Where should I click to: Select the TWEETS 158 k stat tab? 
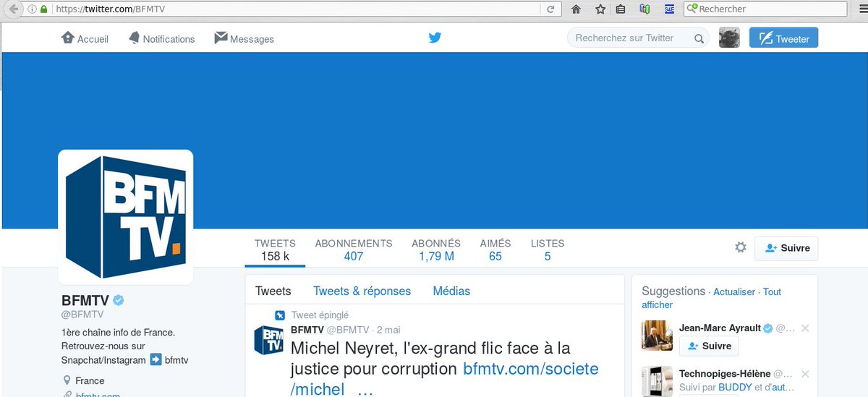pos(275,249)
